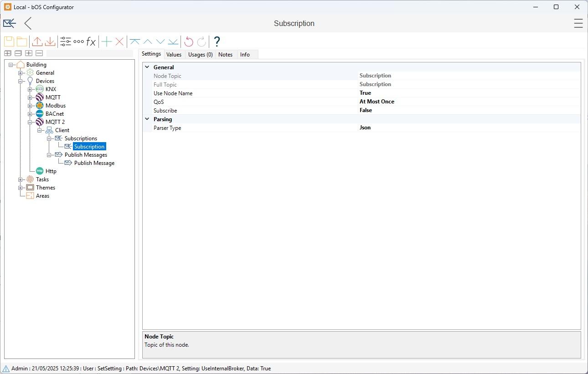Open the Parser Type Json dropdown
The width and height of the screenshot is (588, 374).
(x=469, y=128)
